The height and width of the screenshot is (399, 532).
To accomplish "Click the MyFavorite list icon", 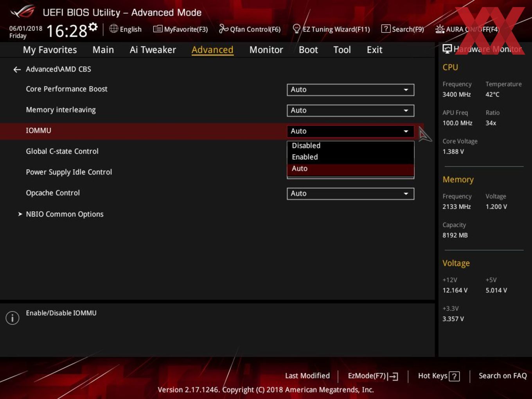I will 158,29.
